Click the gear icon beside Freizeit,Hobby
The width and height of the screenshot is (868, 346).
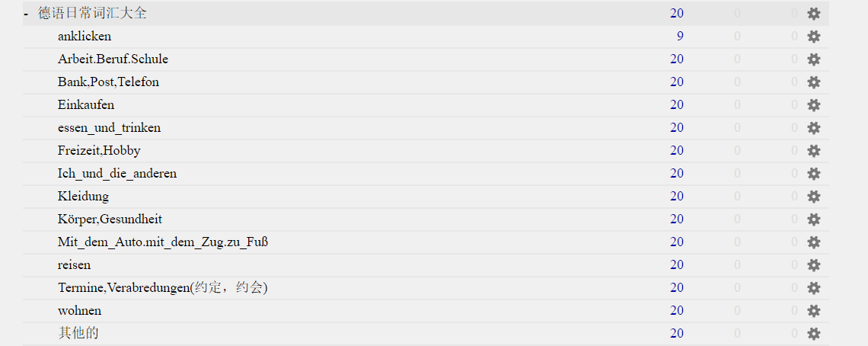pos(813,150)
